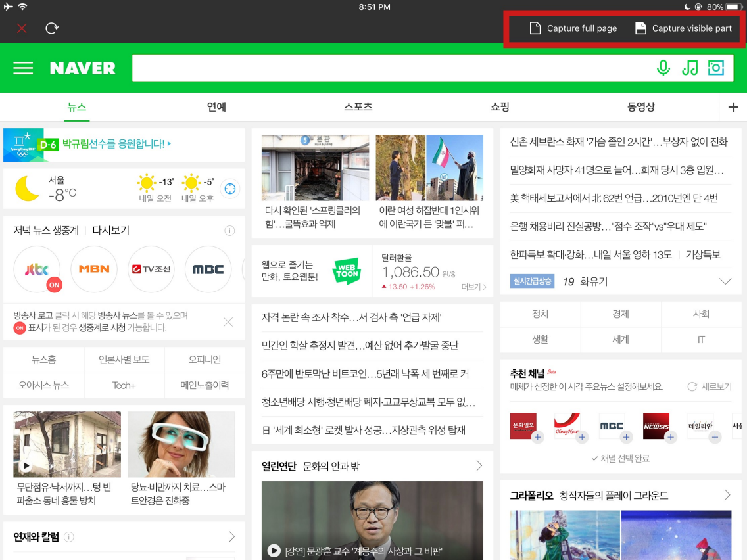Watch the JTBC live channel

click(x=37, y=269)
